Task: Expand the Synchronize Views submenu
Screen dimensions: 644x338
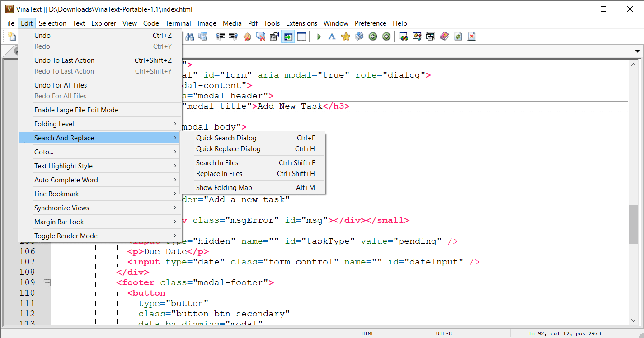Action: click(x=100, y=208)
